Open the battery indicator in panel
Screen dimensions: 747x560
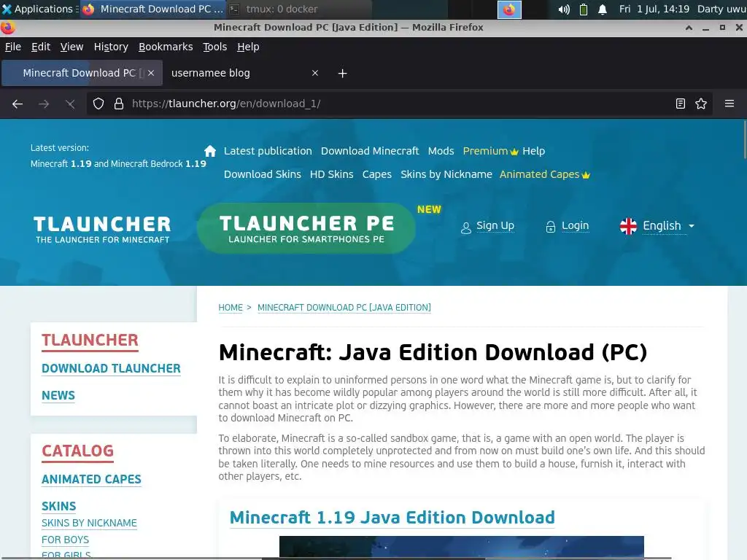pos(584,9)
